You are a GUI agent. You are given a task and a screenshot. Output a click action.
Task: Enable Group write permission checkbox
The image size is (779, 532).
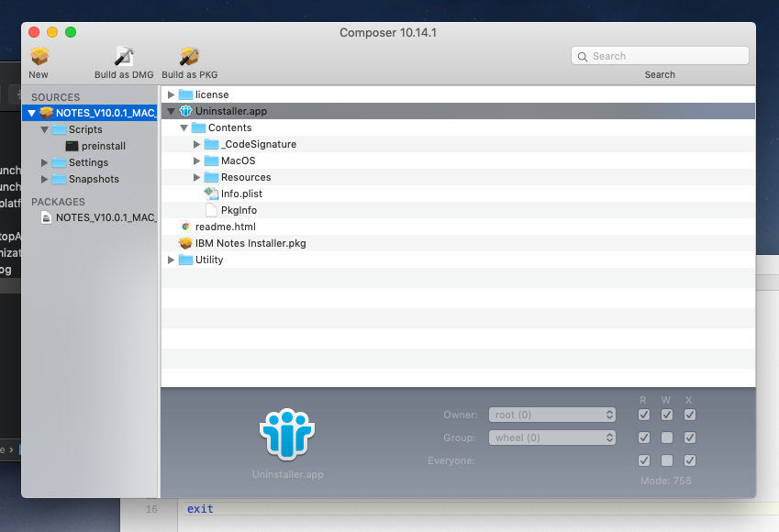pyautogui.click(x=667, y=438)
